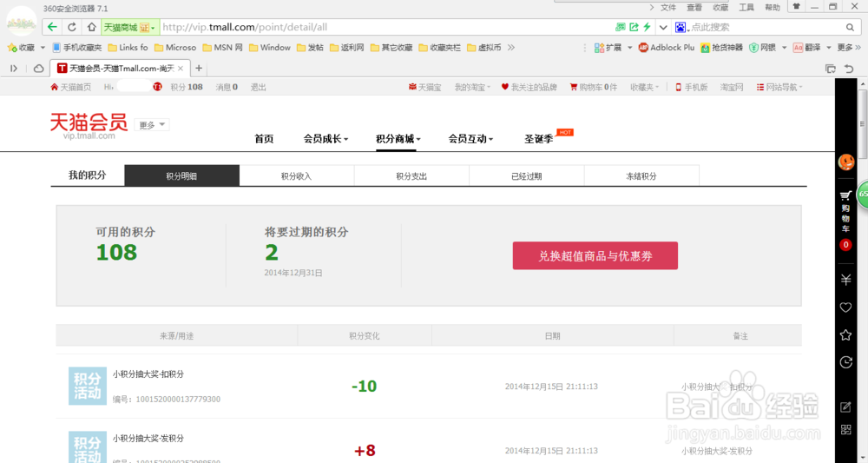Show 更多 extensions
Image resolution: width=868 pixels, height=463 pixels.
[x=849, y=48]
